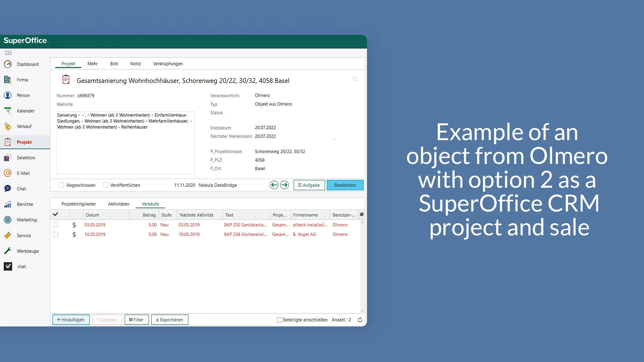Mark project as favorite with star

(x=355, y=79)
